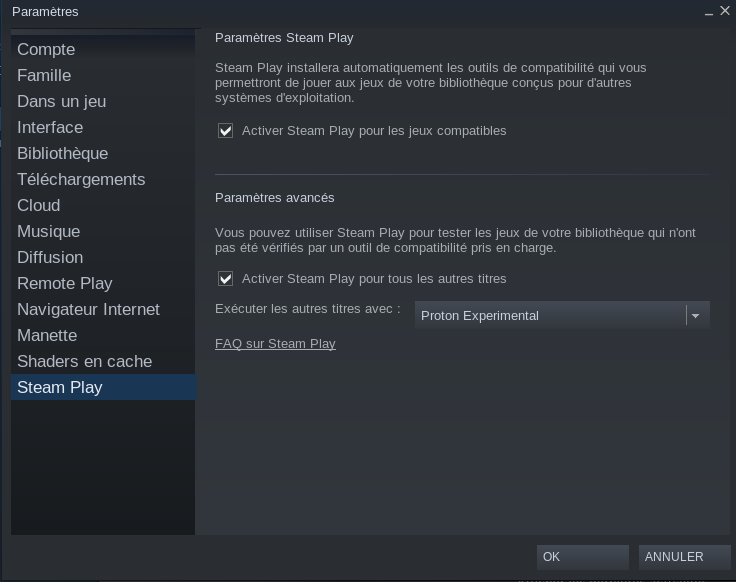Select Famille in the sidebar

pos(44,75)
